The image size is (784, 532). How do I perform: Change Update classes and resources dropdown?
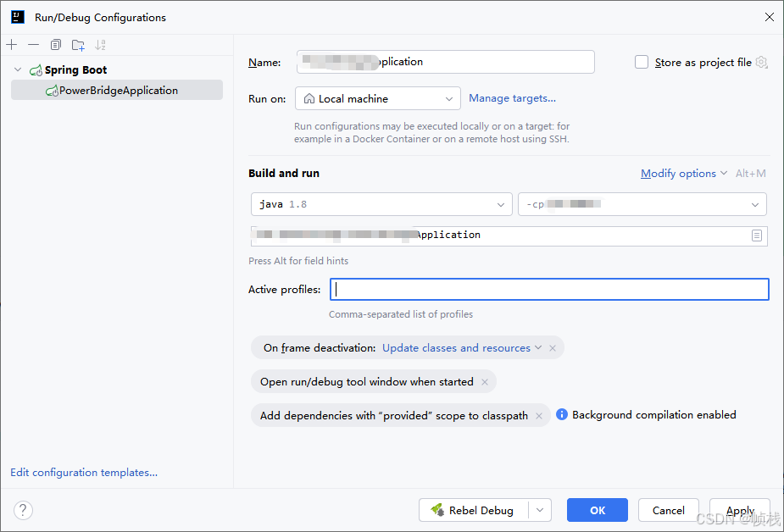pyautogui.click(x=461, y=348)
